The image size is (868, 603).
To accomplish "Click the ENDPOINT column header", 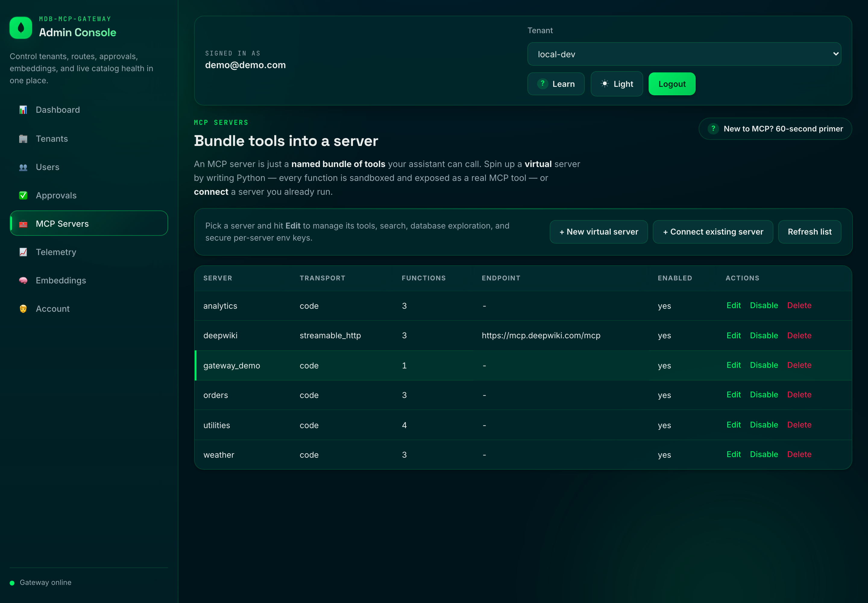I will [x=501, y=278].
